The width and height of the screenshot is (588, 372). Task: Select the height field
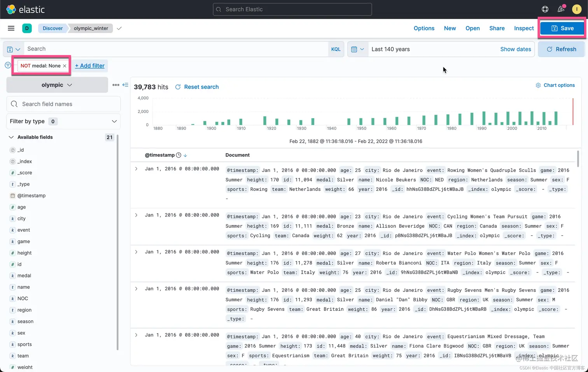pyautogui.click(x=24, y=253)
